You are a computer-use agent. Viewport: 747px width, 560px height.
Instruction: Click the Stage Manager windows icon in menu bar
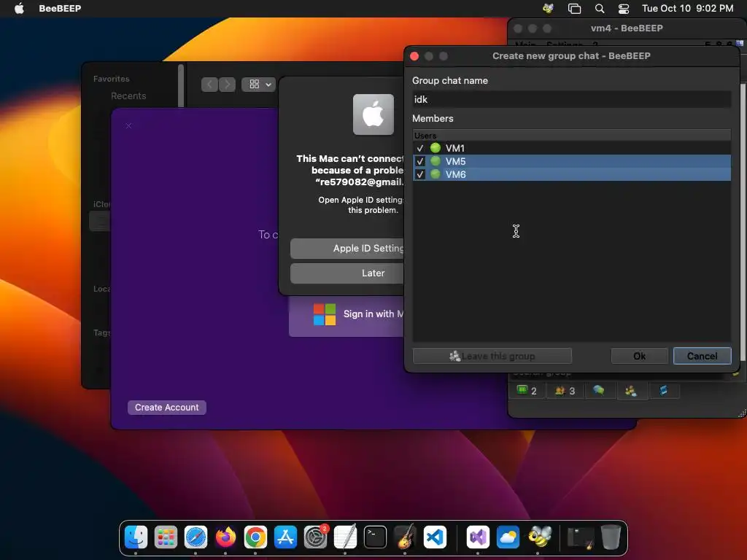pos(575,9)
